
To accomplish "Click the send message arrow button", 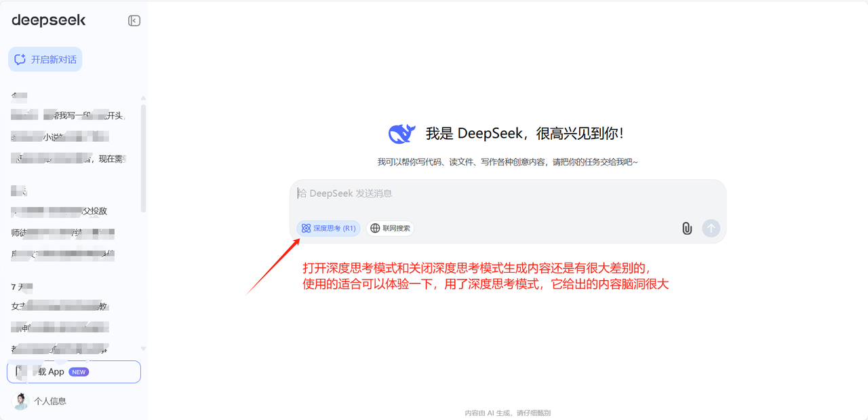I will [x=711, y=228].
